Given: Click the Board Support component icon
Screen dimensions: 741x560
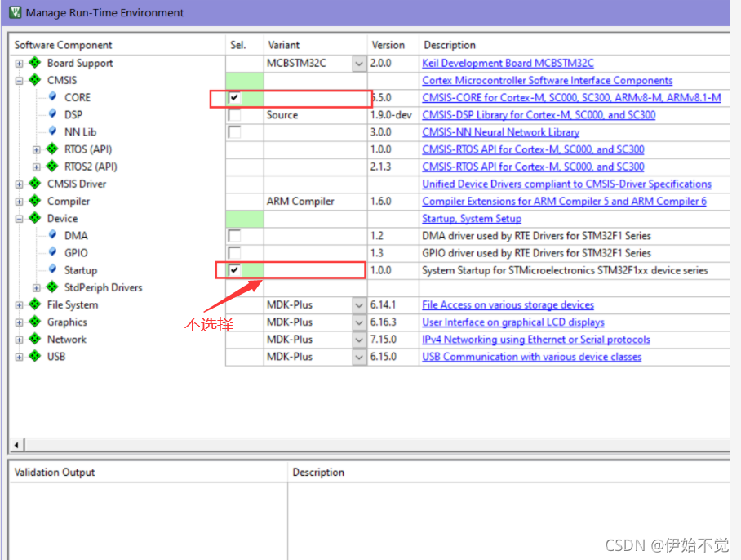Looking at the screenshot, I should [x=35, y=62].
